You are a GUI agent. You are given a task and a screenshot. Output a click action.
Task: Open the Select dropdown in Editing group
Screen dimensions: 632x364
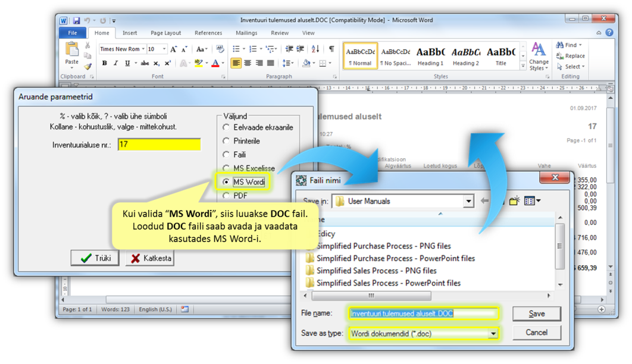571,67
